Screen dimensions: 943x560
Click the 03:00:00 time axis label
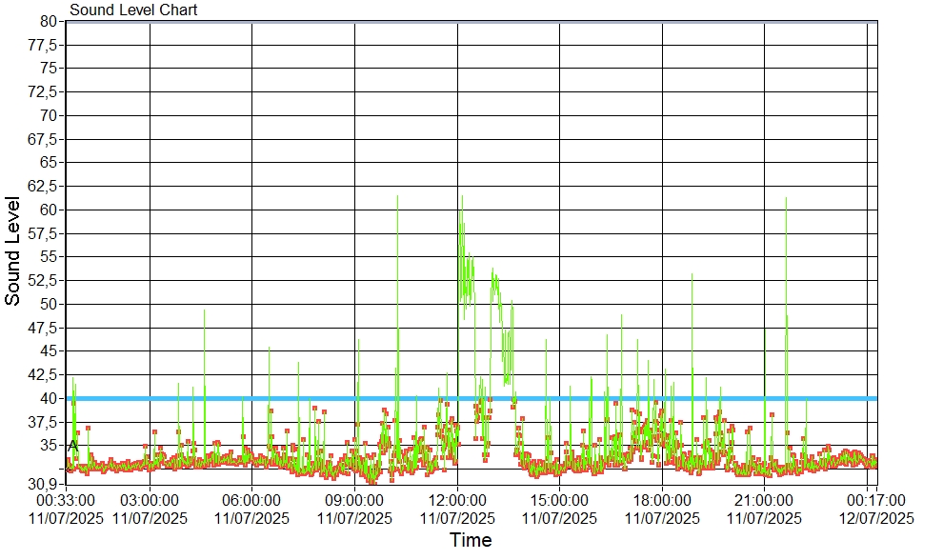click(150, 499)
